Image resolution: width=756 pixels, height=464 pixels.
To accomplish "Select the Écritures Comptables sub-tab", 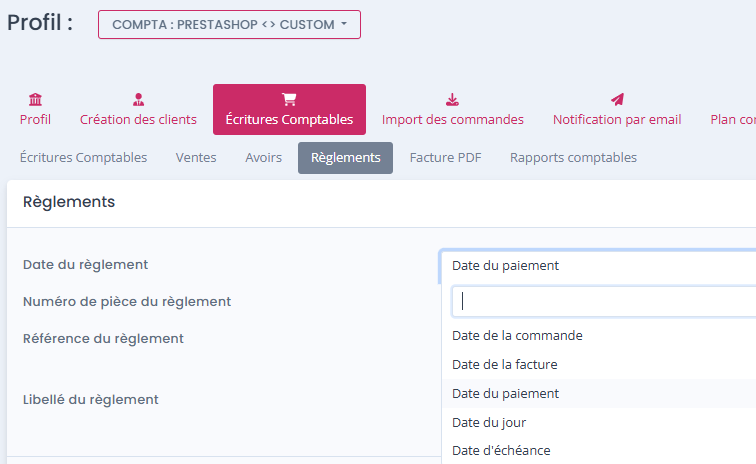I will pyautogui.click(x=83, y=158).
